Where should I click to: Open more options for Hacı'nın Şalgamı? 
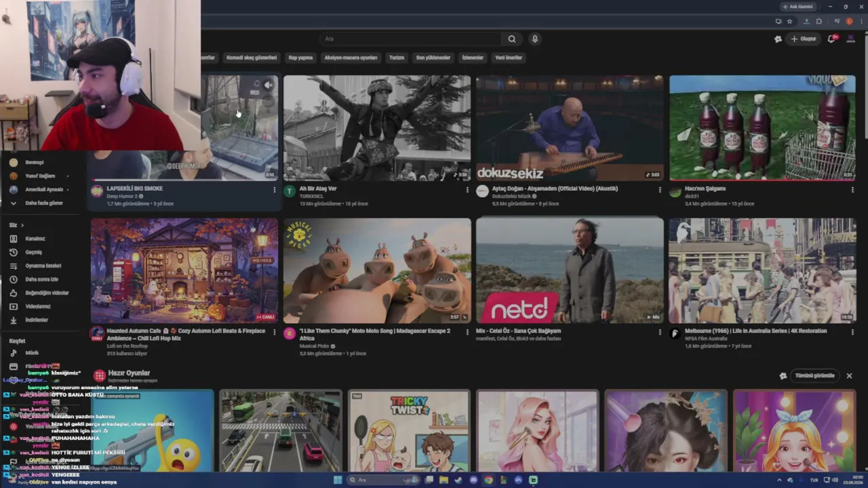[852, 190]
